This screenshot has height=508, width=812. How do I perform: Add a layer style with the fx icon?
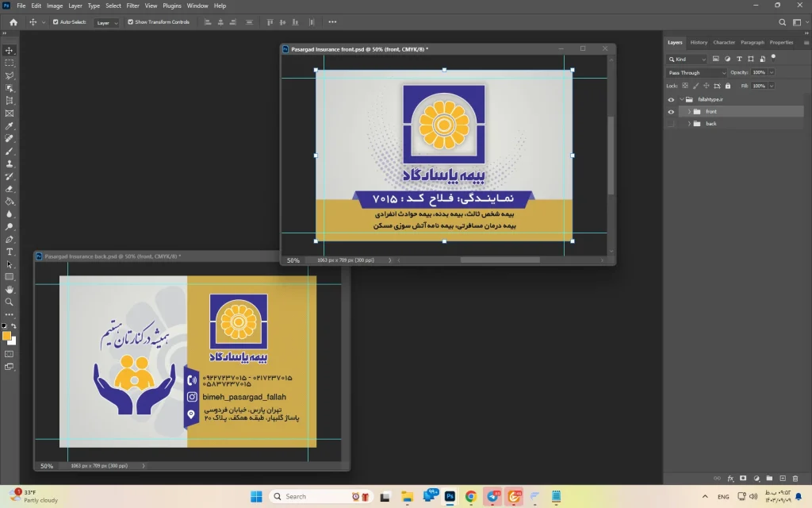[x=730, y=479]
